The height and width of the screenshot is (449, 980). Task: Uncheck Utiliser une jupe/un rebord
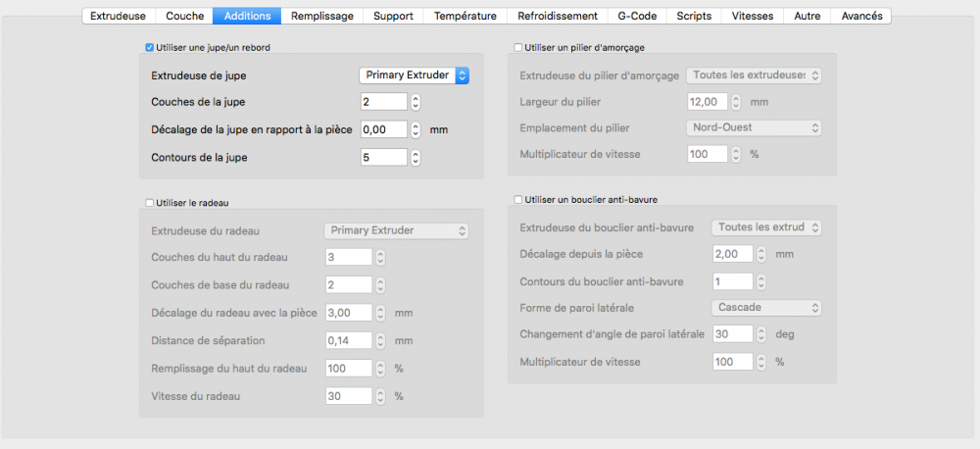click(149, 47)
